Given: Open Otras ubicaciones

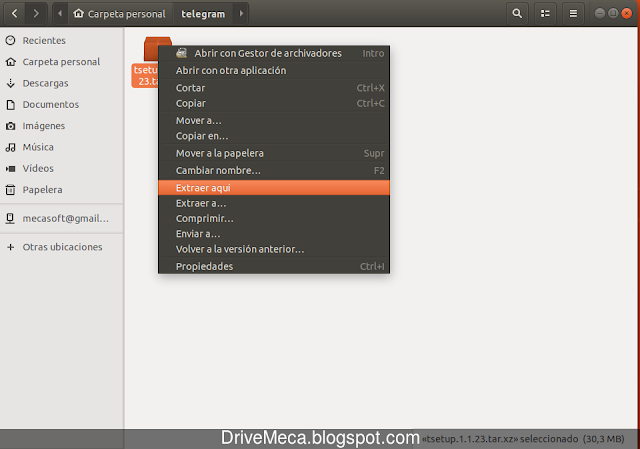Looking at the screenshot, I should tap(62, 247).
